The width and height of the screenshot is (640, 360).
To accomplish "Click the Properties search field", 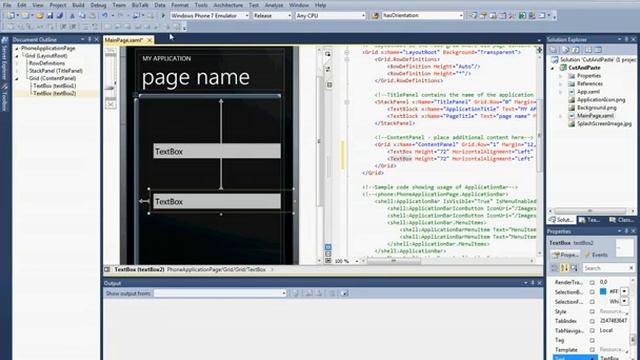I will point(608,268).
